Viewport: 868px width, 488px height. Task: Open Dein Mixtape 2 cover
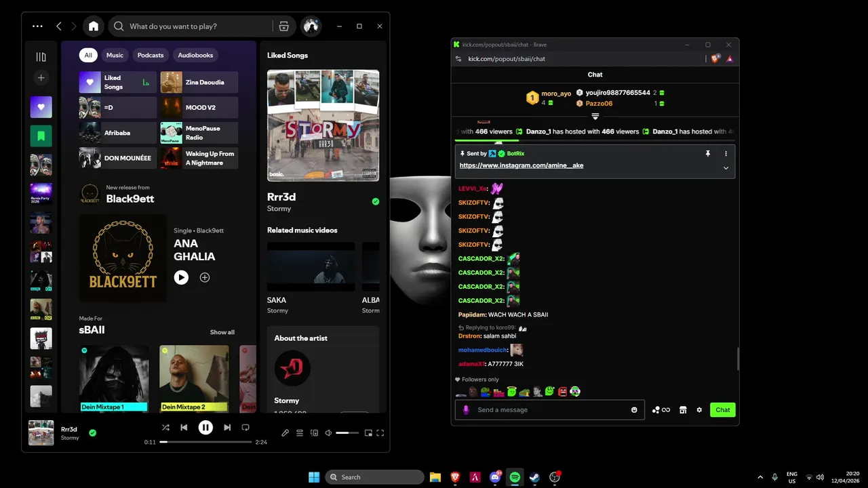click(194, 378)
